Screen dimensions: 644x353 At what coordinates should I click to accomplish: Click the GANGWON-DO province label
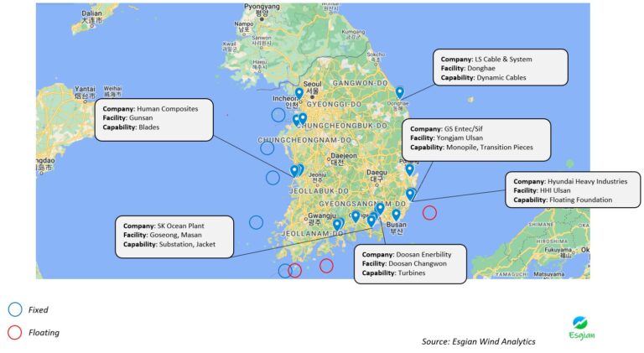click(x=360, y=83)
